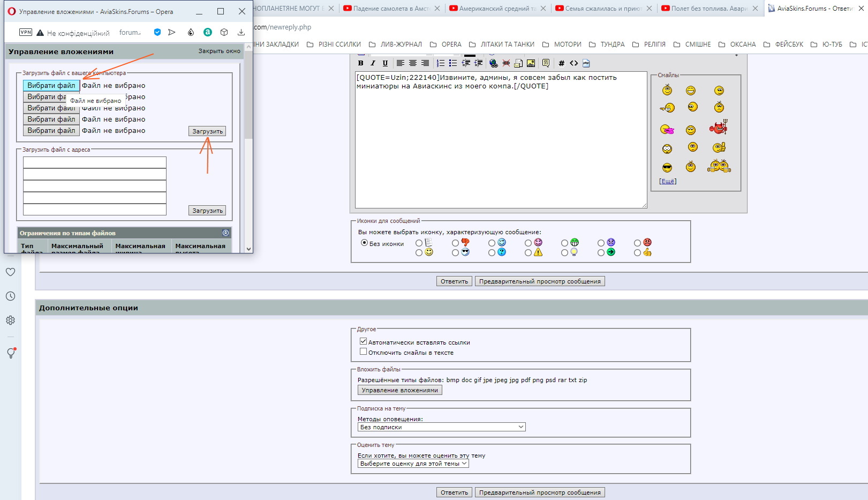Open the Opera sidebar settings gear
Screen dimensions: 868x500
pyautogui.click(x=11, y=320)
